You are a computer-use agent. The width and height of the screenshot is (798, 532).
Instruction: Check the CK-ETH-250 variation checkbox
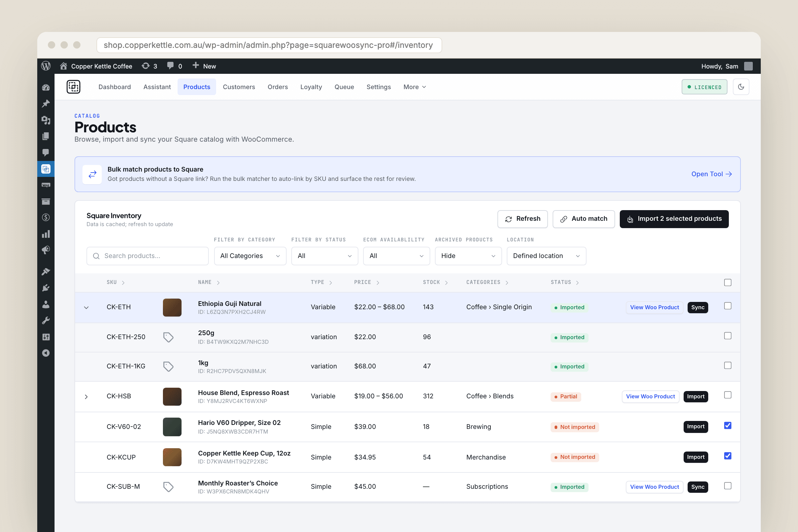pos(728,336)
